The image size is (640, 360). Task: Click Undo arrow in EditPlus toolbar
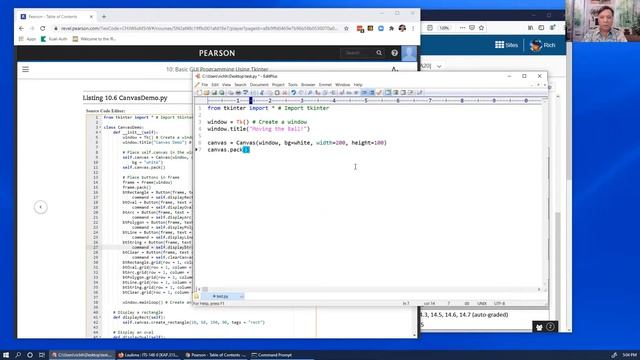tap(293, 93)
